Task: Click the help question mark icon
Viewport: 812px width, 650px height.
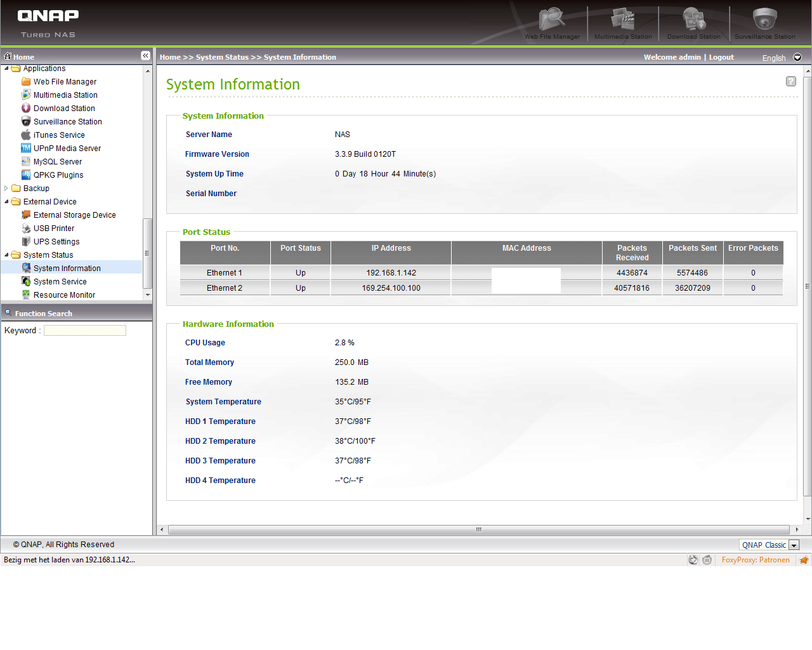Action: (x=791, y=81)
